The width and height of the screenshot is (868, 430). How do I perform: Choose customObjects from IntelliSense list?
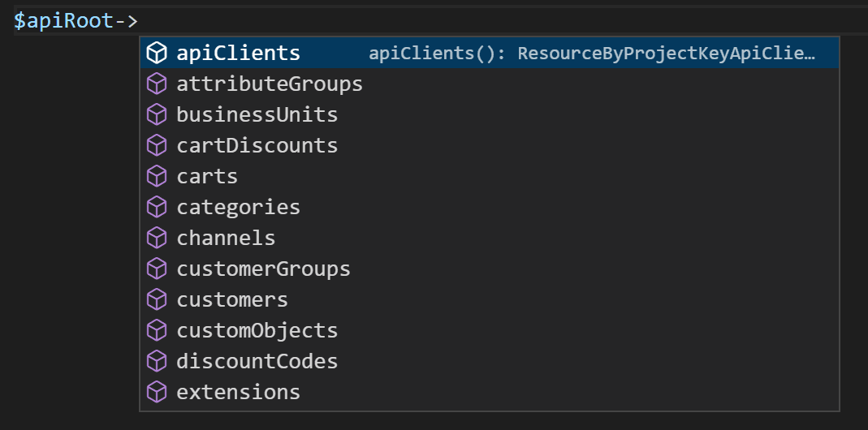[257, 331]
